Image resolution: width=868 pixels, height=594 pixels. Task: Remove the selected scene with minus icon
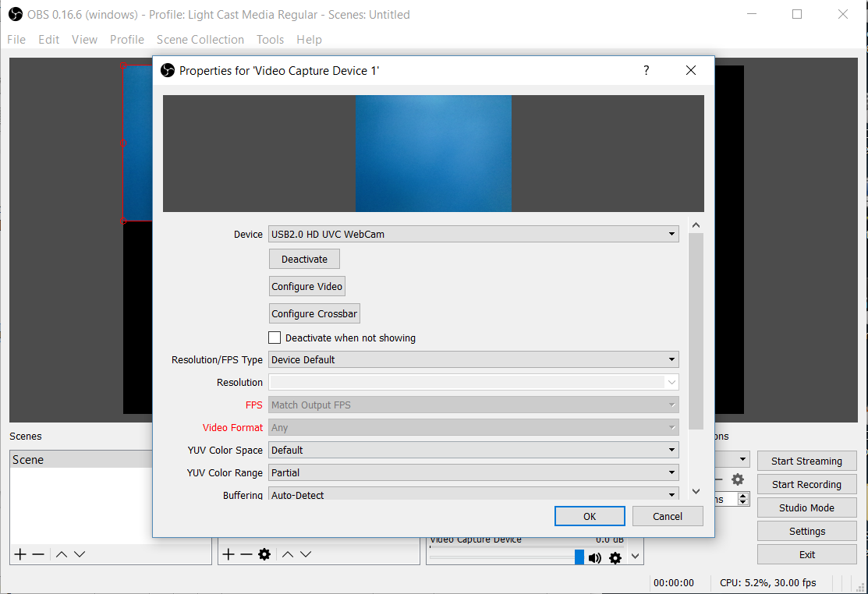point(38,554)
